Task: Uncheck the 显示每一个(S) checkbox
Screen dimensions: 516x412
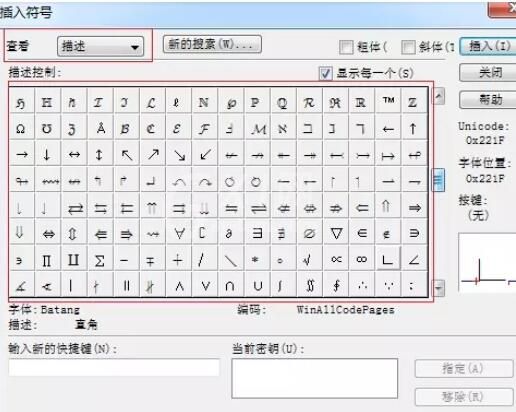Action: click(325, 73)
